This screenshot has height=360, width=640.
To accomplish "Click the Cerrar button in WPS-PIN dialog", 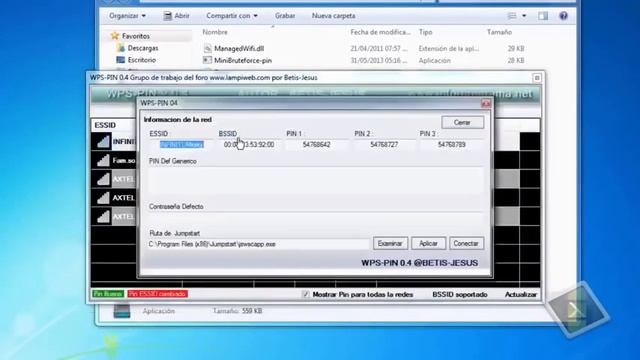I will coord(462,122).
